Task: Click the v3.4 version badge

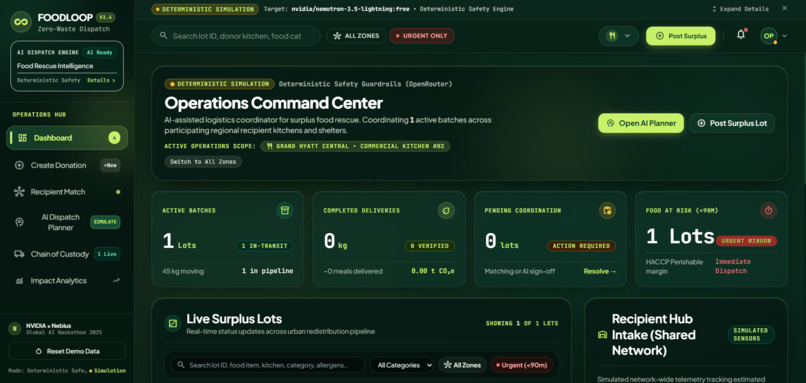Action: [106, 17]
